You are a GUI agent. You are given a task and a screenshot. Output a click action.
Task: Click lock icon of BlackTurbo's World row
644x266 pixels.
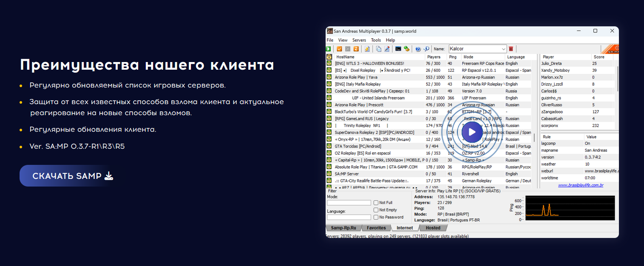coord(329,112)
